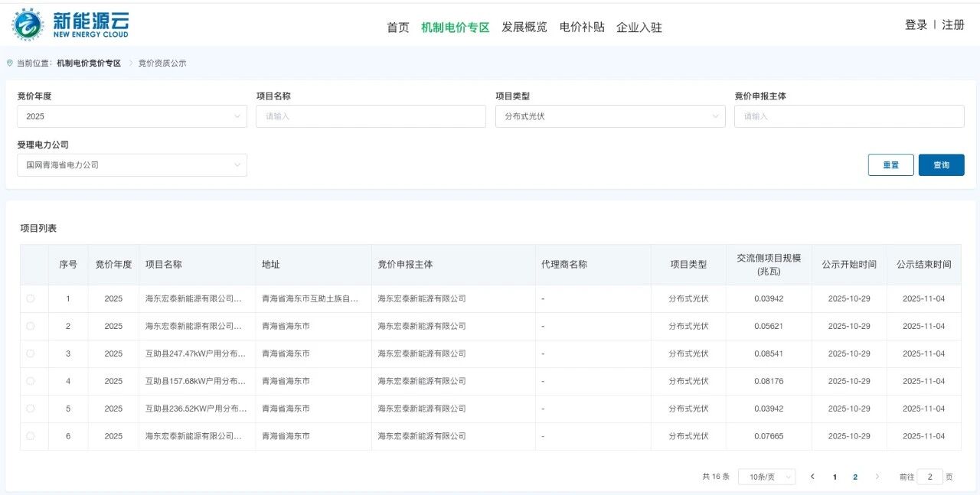Open the 项目类型 分布式光伏 dropdown

coord(609,116)
